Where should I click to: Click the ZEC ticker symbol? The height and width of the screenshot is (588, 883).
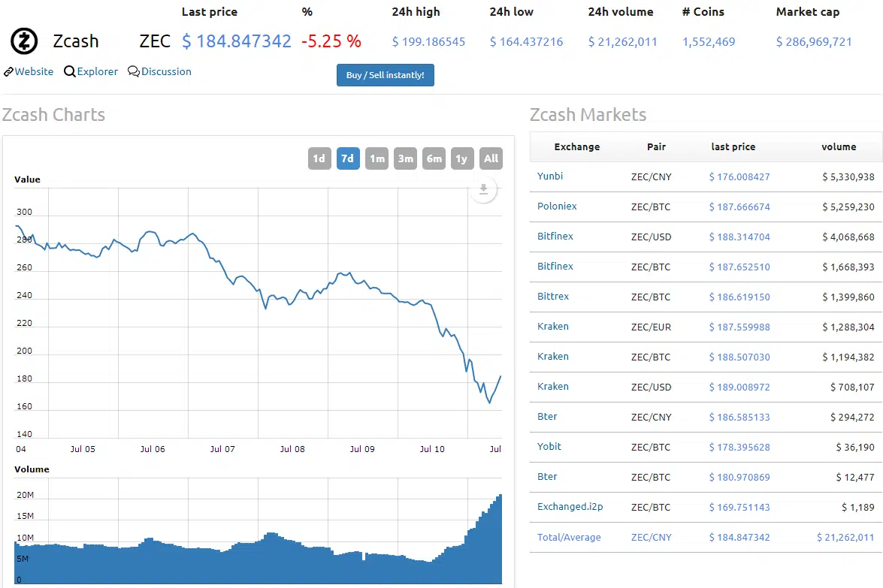click(x=155, y=41)
